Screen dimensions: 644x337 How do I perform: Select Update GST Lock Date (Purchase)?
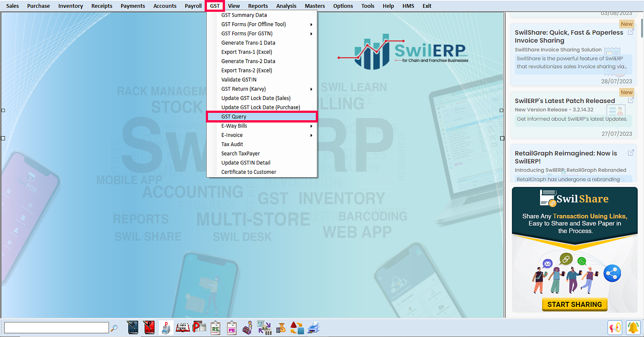262,107
